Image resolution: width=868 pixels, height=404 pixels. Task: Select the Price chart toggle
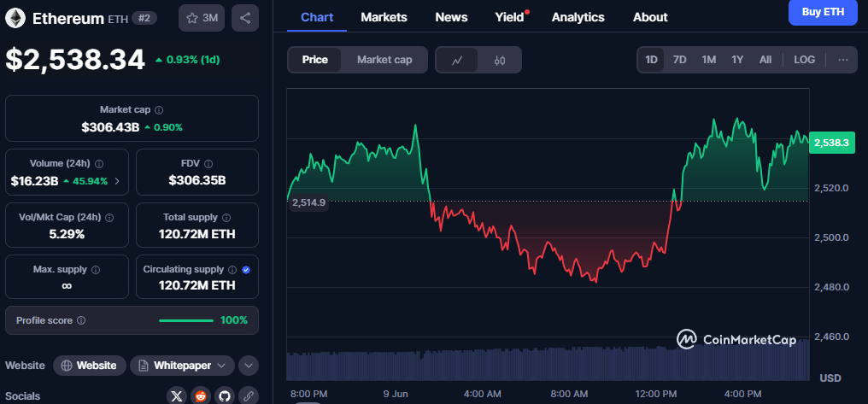(x=315, y=60)
